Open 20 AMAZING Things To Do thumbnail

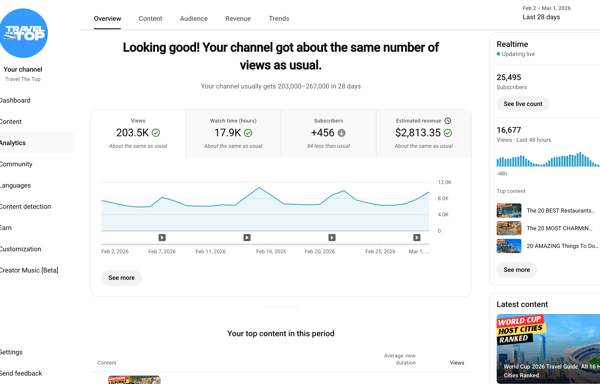(509, 246)
